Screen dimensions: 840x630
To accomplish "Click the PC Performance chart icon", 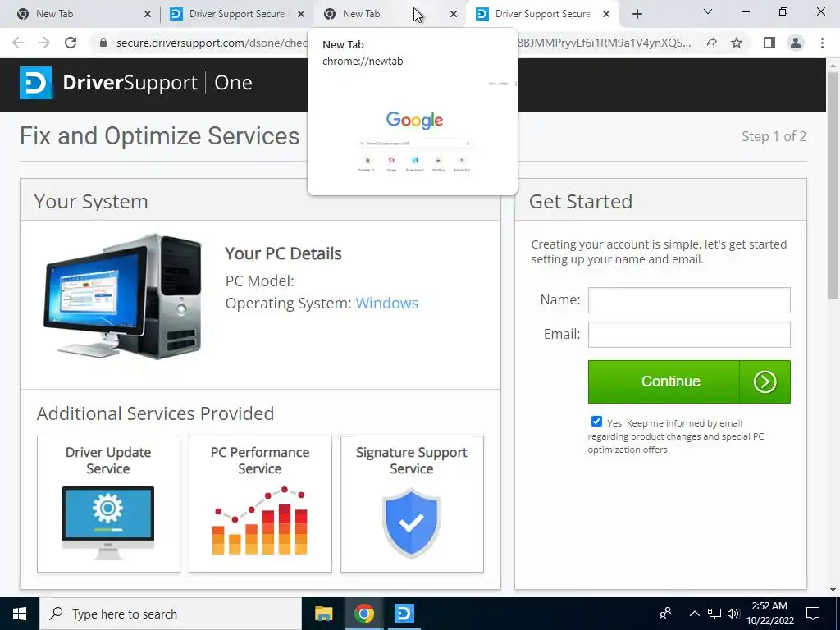I will click(260, 520).
